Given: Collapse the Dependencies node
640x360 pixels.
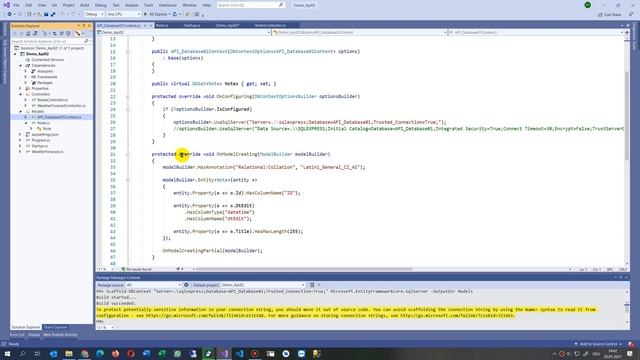Looking at the screenshot, I should pos(21,65).
